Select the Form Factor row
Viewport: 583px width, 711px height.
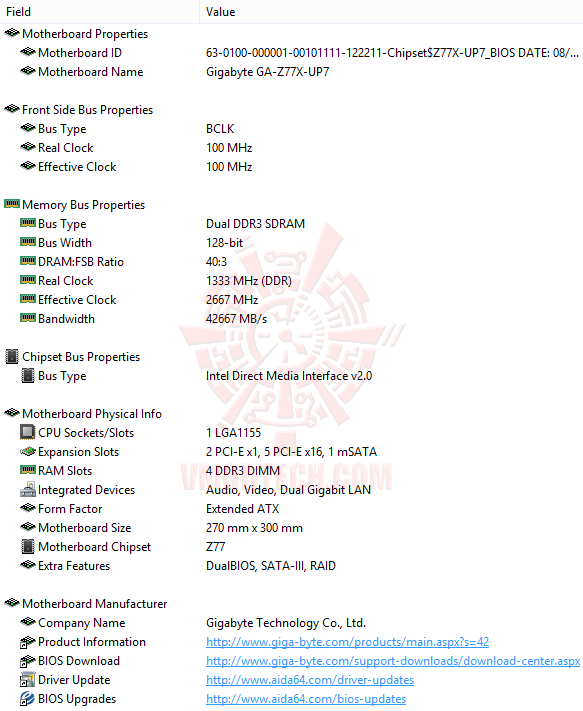pos(292,509)
